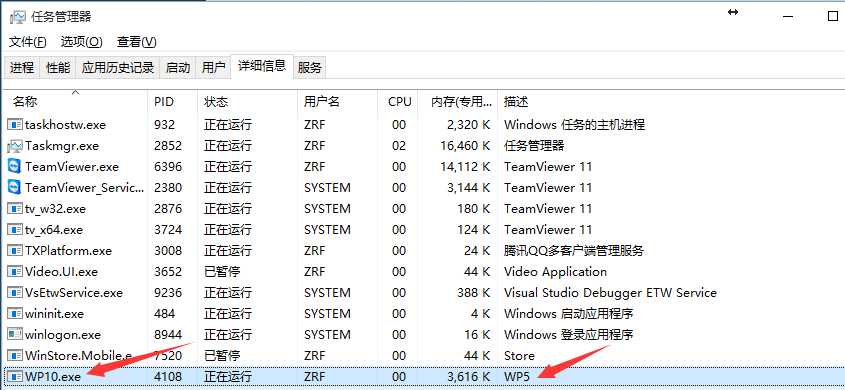This screenshot has height=390, width=845.
Task: Select the tv_w32.exe process name
Action: [55, 209]
